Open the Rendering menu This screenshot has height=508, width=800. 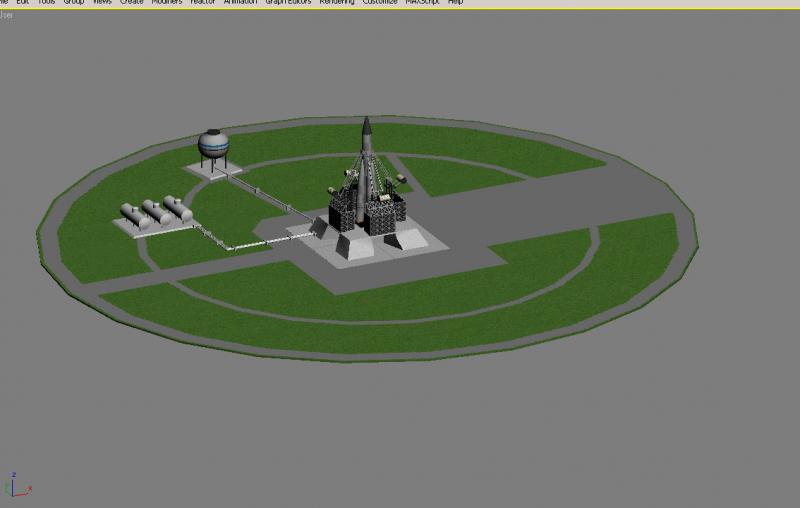(337, 2)
